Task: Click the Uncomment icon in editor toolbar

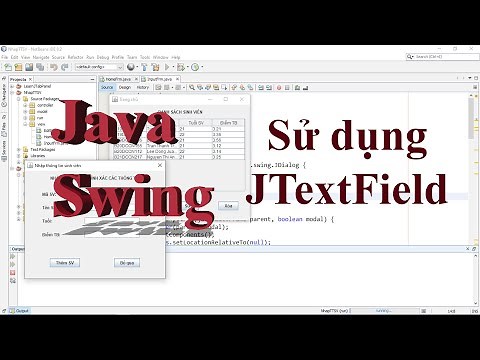Action: 305,88
